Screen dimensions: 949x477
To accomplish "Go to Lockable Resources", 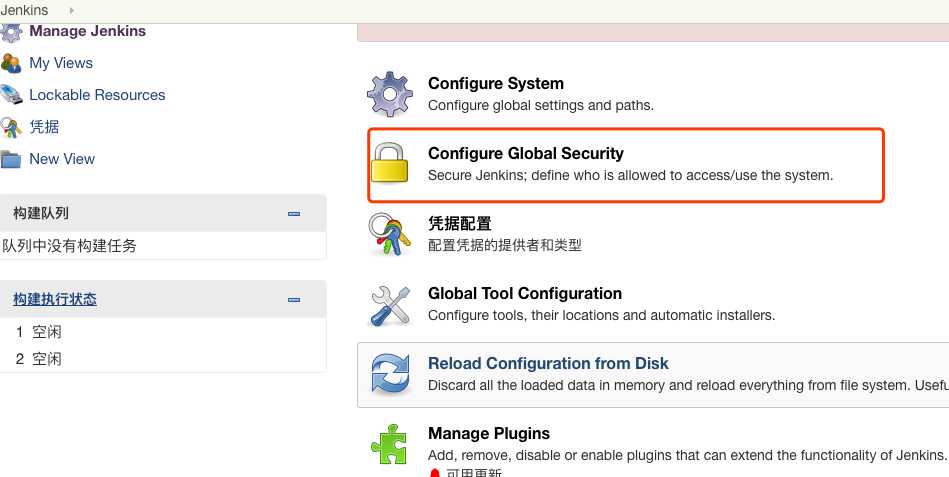I will (97, 95).
